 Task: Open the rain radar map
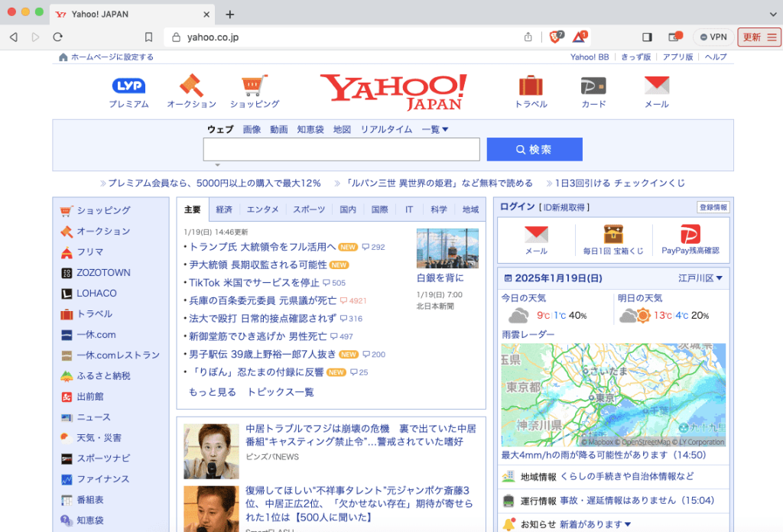613,394
